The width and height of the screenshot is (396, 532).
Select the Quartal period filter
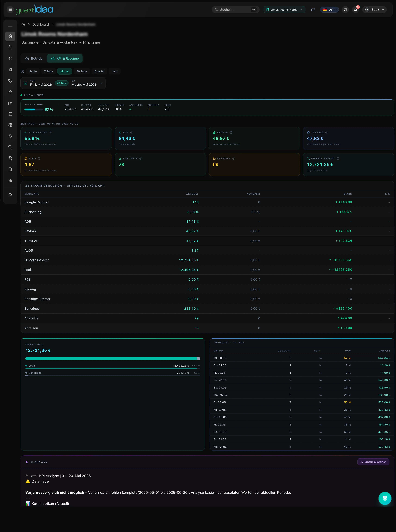click(99, 71)
